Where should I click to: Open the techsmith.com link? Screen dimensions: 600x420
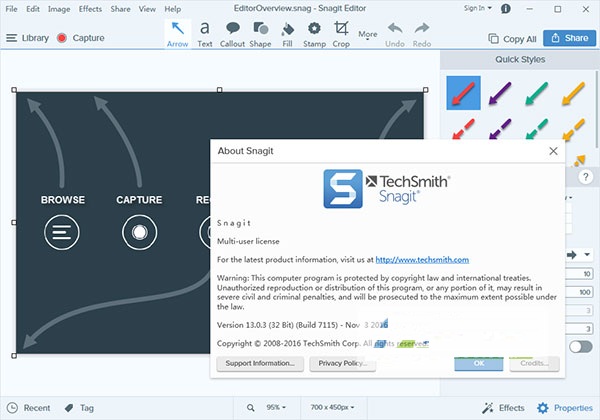pyautogui.click(x=422, y=260)
